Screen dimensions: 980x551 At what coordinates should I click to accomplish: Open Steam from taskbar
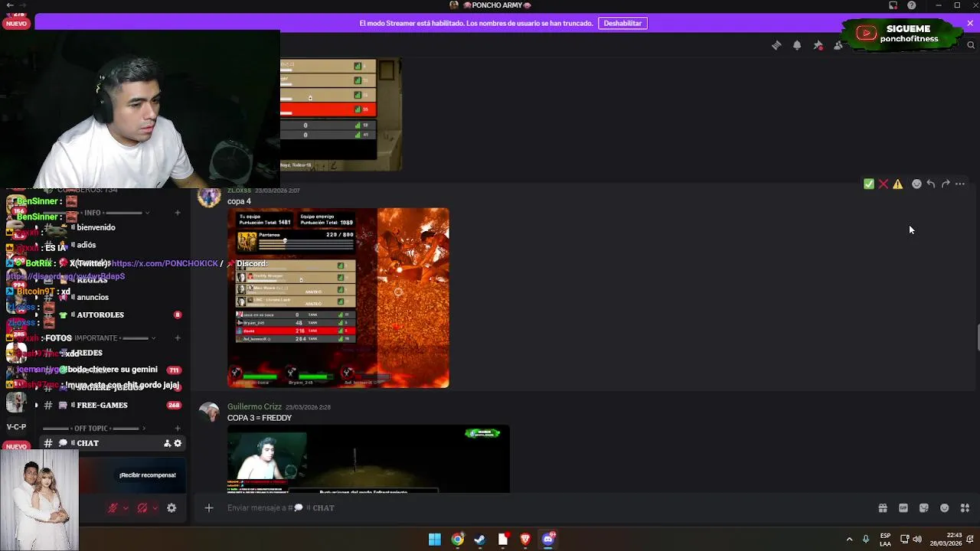click(480, 540)
